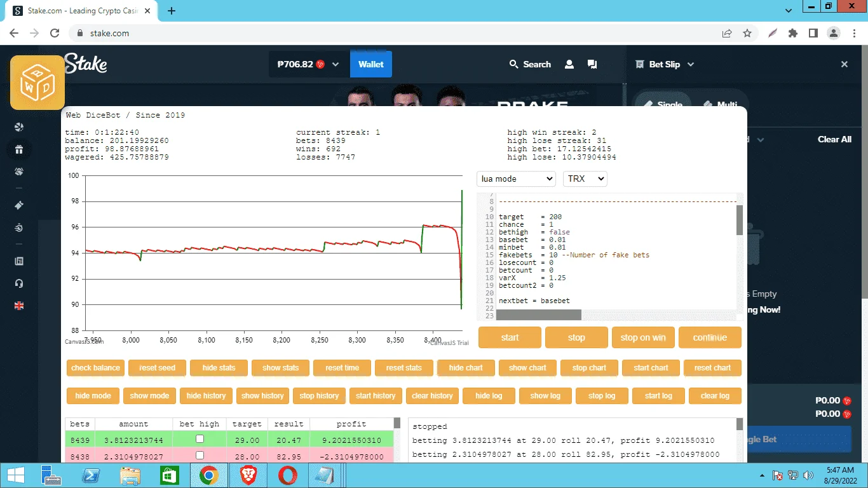Click the stop on win button
Image resolution: width=868 pixels, height=488 pixels.
click(x=643, y=337)
